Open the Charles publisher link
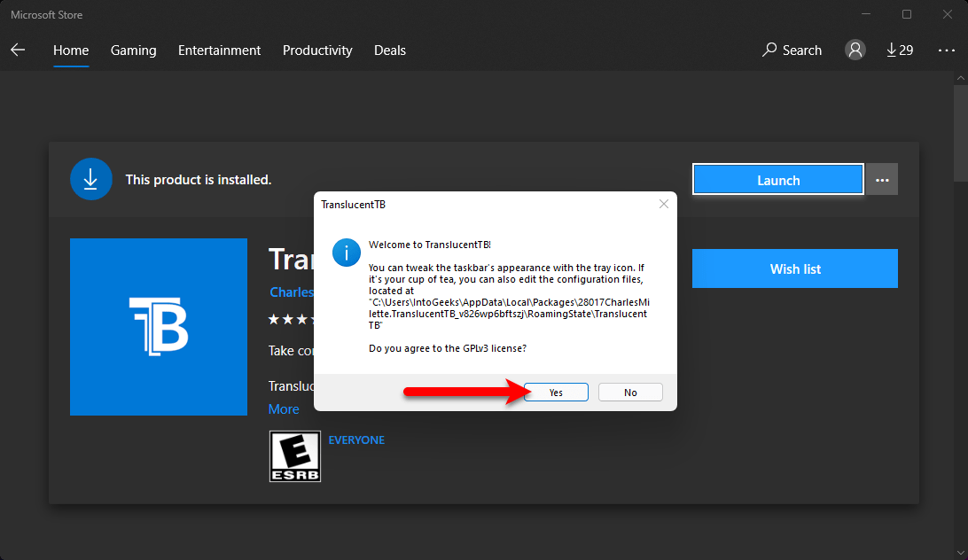 (x=292, y=292)
